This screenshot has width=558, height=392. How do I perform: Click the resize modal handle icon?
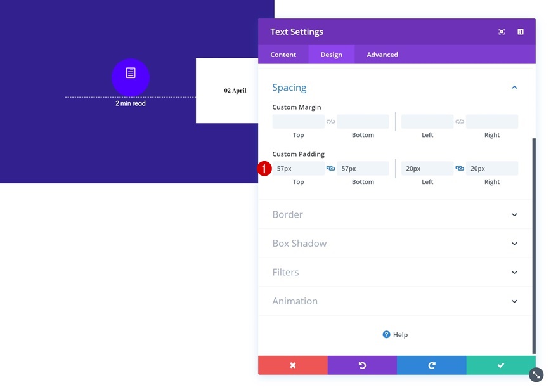click(x=536, y=374)
